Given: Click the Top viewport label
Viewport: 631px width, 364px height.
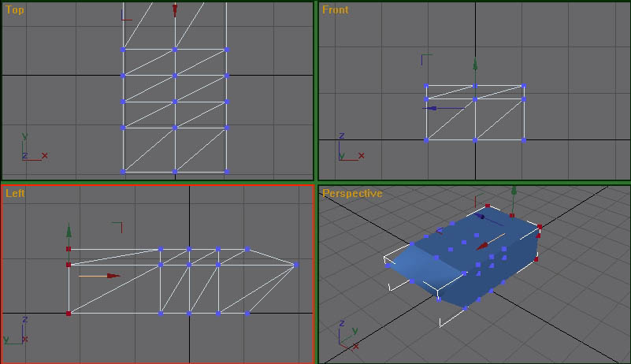Looking at the screenshot, I should [14, 10].
